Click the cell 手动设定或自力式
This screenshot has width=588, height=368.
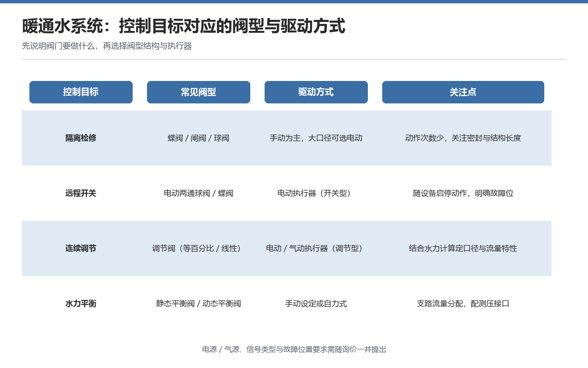point(316,304)
